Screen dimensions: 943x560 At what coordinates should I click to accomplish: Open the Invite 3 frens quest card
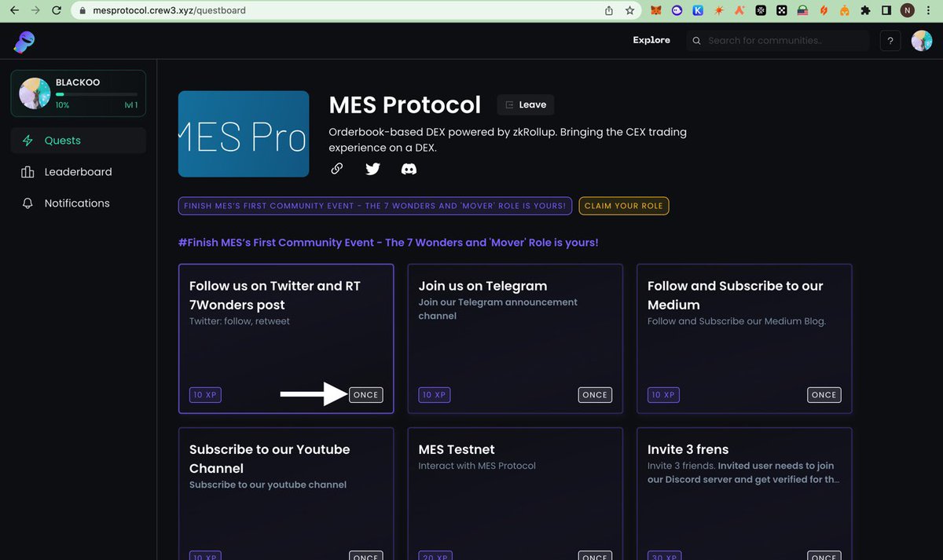744,493
